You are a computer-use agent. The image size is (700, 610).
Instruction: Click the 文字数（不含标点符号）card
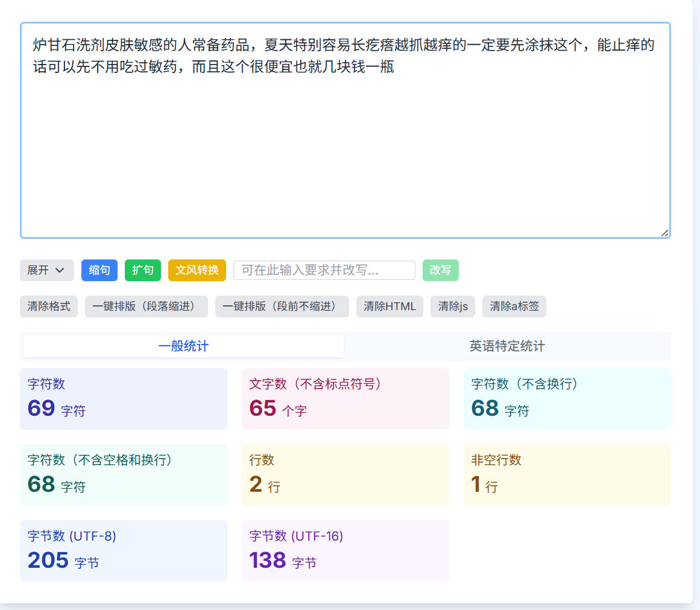(345, 399)
